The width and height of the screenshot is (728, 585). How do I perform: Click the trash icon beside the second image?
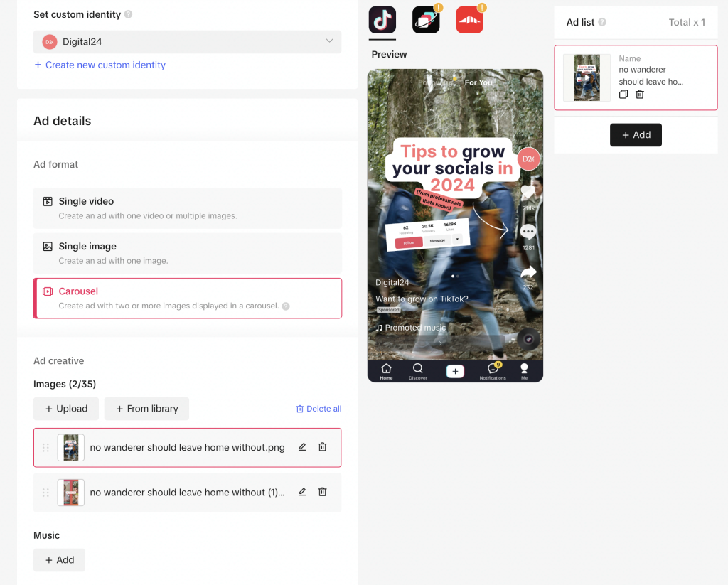(322, 491)
